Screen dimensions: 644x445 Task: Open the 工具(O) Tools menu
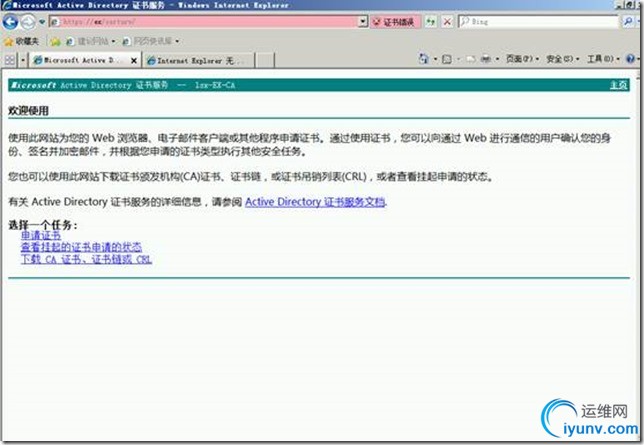click(x=603, y=59)
